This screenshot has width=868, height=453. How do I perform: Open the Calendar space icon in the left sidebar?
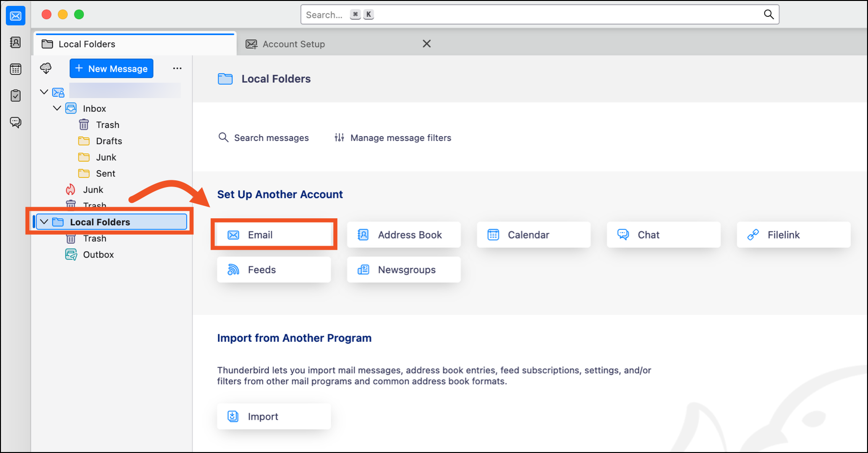point(15,69)
